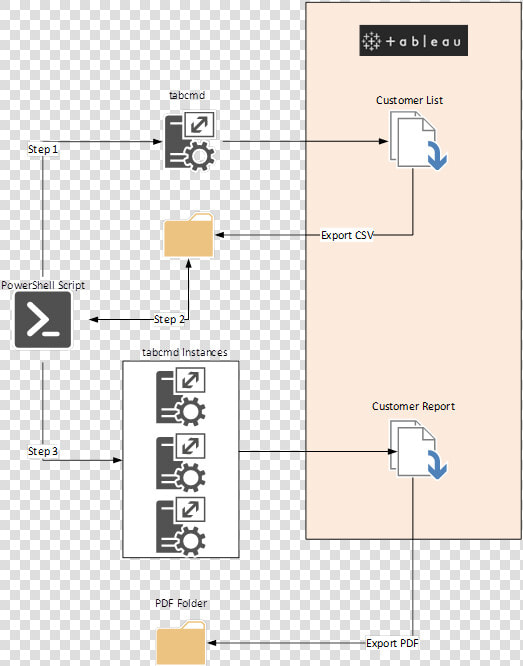The image size is (523, 666).
Task: Select the middle tabcmd instance icon
Action: point(181,462)
